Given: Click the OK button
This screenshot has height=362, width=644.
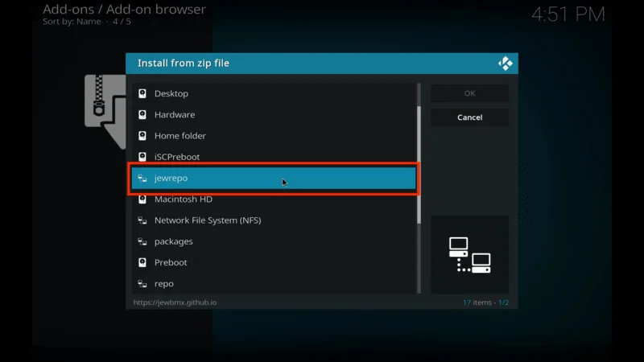Looking at the screenshot, I should point(469,93).
